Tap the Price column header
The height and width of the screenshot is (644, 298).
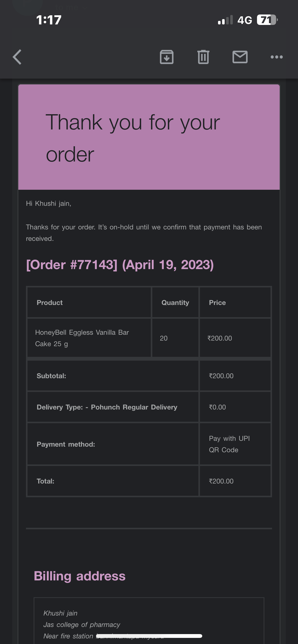(x=217, y=303)
